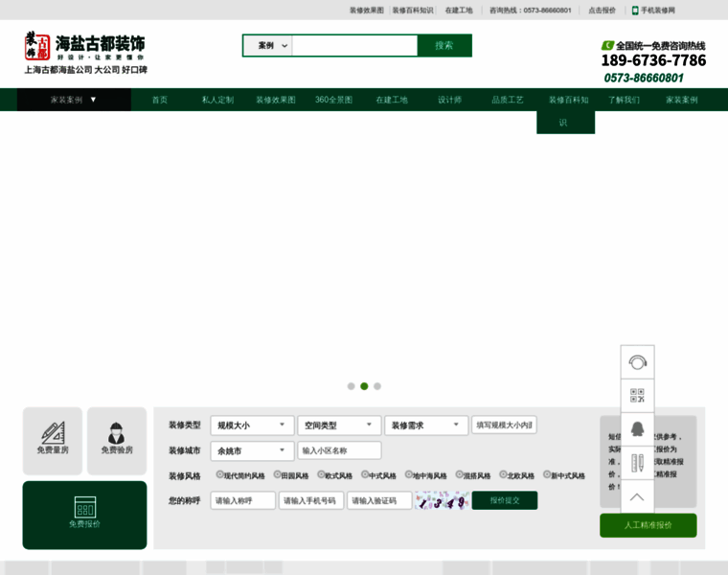Expand the 家装案例 category menu with arrow
The width and height of the screenshot is (728, 575).
pos(74,100)
